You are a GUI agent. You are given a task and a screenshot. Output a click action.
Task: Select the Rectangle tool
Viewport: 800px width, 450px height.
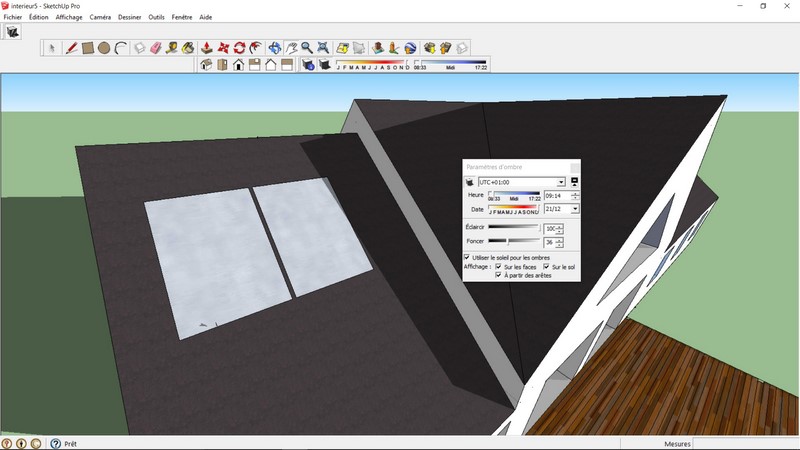(x=88, y=48)
